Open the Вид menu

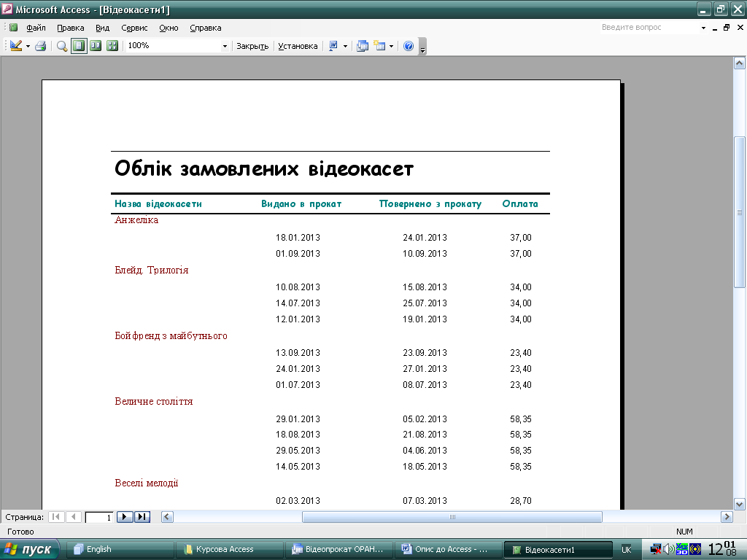click(102, 28)
